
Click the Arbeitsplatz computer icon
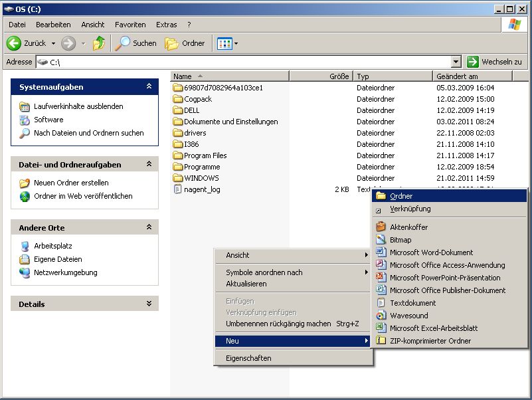coord(25,247)
